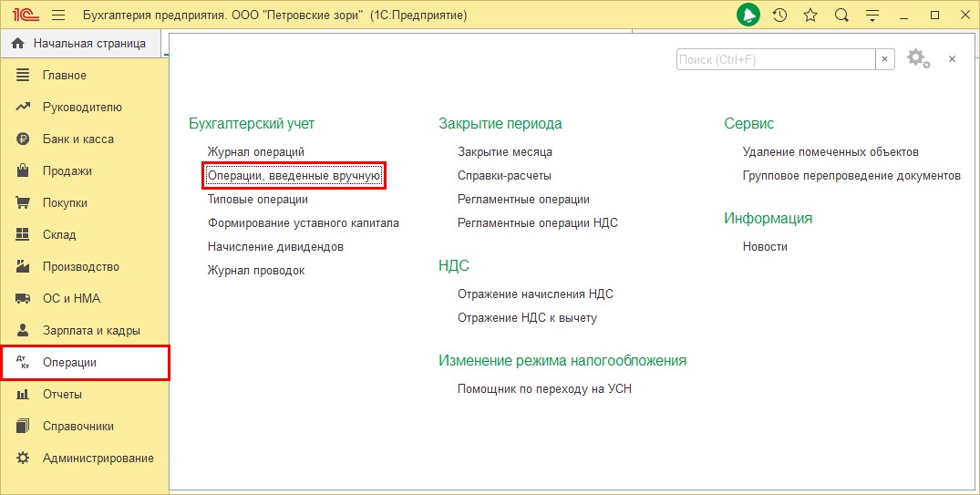Viewport: 980px width, 495px height.
Task: Open the Зарплата и кадры section
Action: (x=85, y=330)
